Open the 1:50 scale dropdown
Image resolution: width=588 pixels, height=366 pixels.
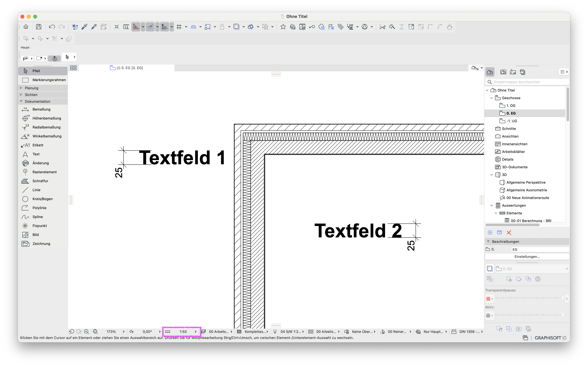[x=182, y=332]
